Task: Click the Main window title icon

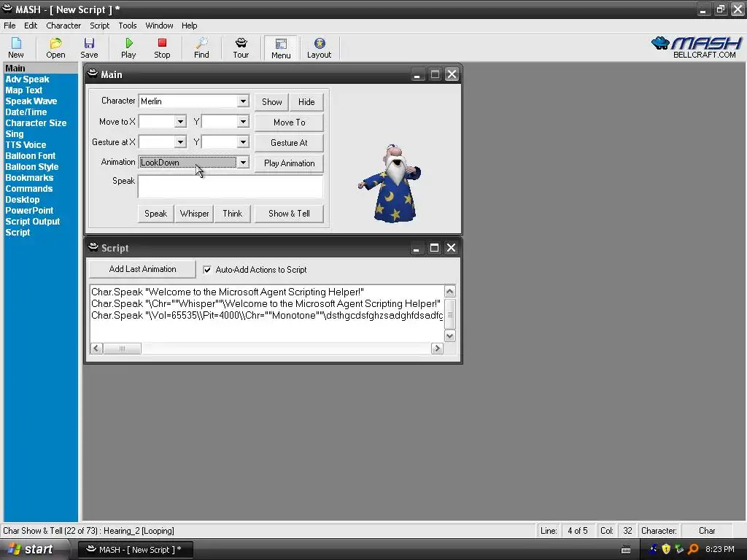Action: tap(93, 74)
